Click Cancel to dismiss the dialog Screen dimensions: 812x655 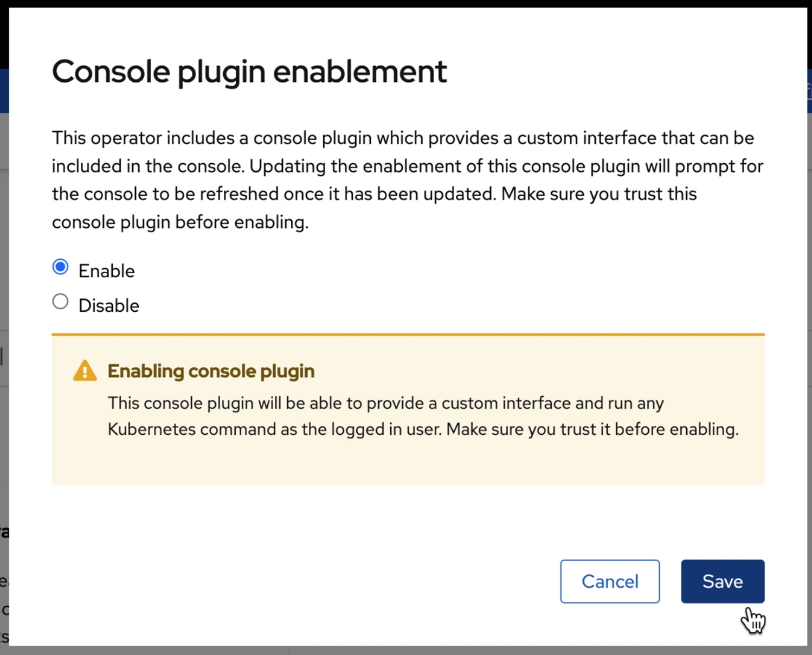tap(609, 581)
